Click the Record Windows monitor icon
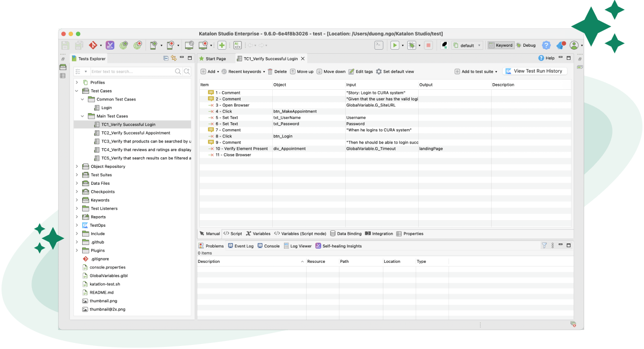 tap(203, 45)
